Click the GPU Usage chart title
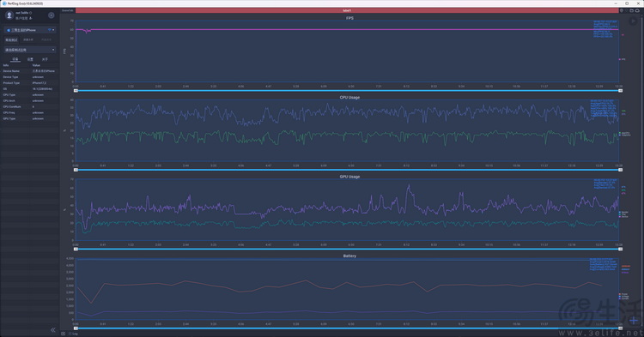Image resolution: width=644 pixels, height=337 pixels. tap(349, 177)
